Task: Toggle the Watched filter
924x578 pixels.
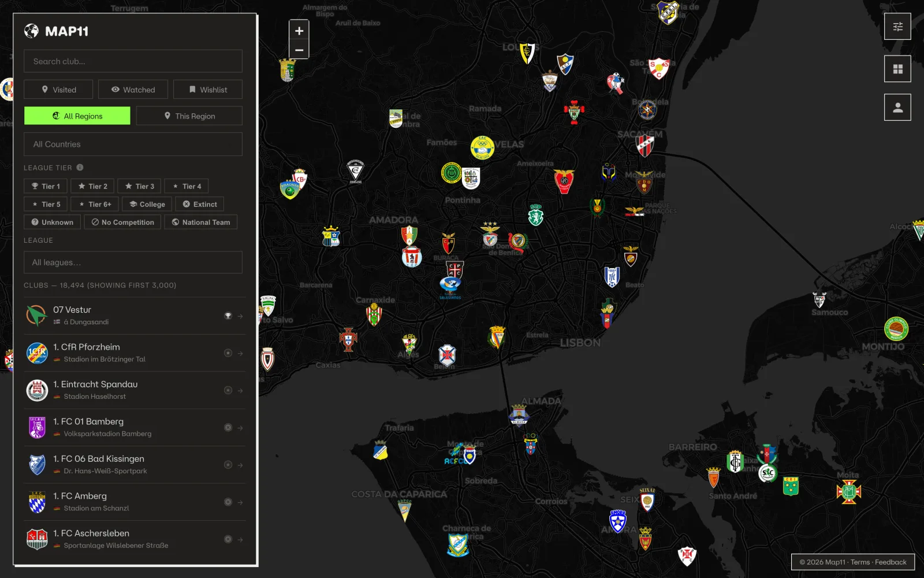Action: [x=133, y=90]
